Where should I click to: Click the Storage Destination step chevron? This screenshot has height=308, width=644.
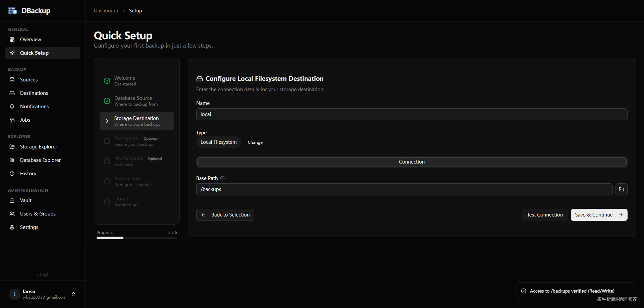107,121
